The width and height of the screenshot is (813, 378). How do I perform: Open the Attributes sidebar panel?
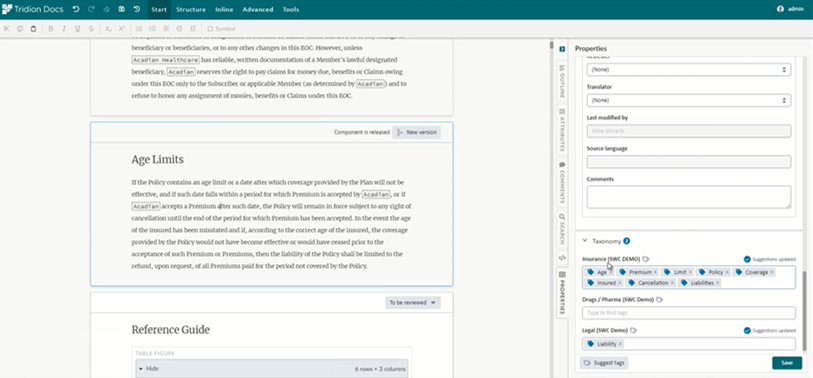coord(562,130)
